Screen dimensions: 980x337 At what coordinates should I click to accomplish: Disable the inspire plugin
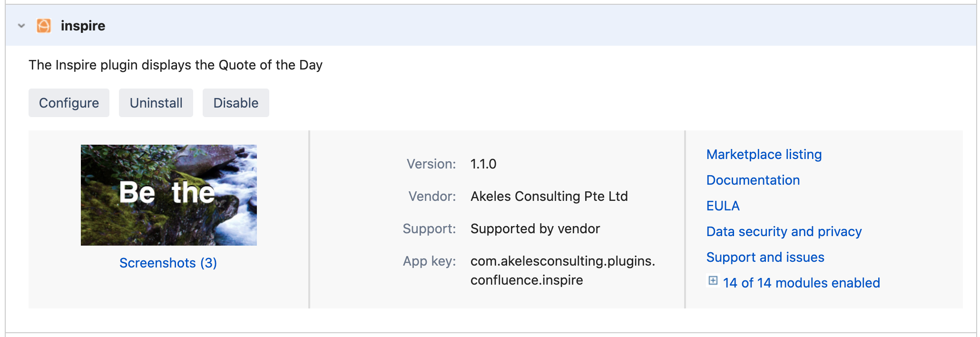coord(235,102)
